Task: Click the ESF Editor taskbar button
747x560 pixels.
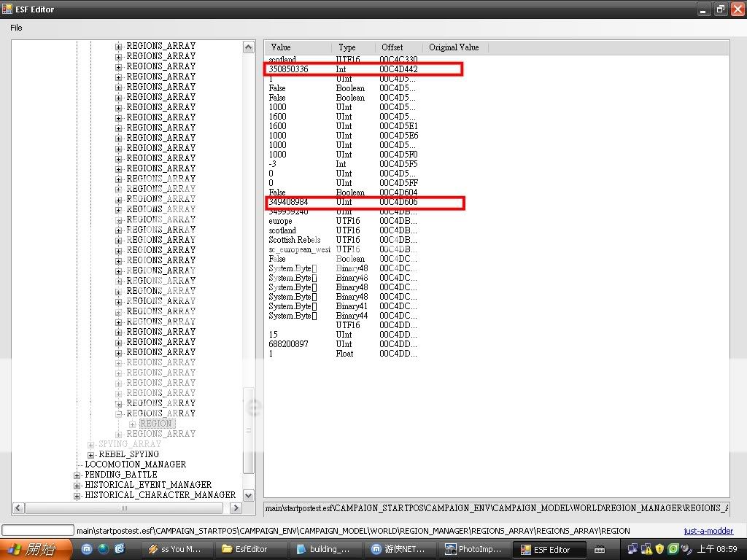Action: (x=549, y=550)
